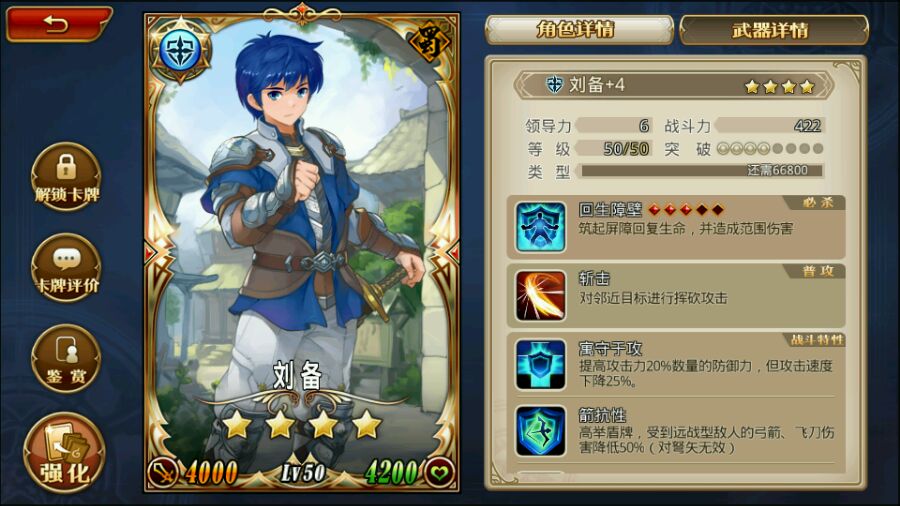
Task: Tap the 寓守于攻 trait icon
Action: point(540,365)
